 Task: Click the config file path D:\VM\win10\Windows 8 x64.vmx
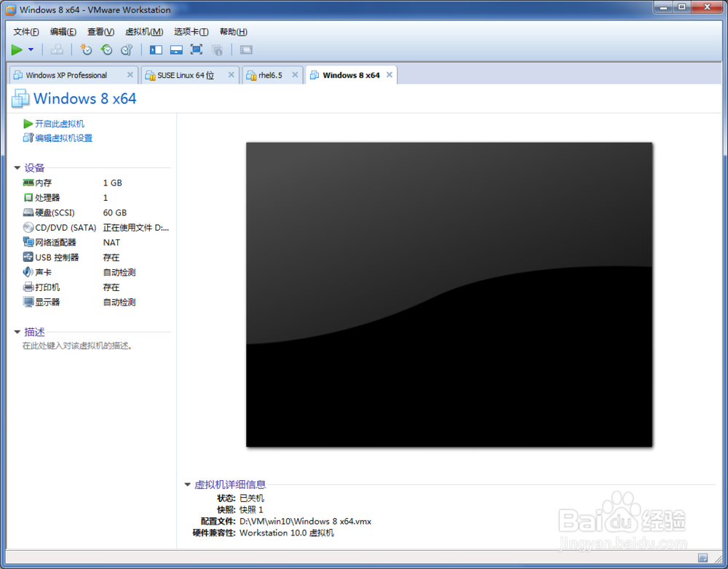(306, 521)
